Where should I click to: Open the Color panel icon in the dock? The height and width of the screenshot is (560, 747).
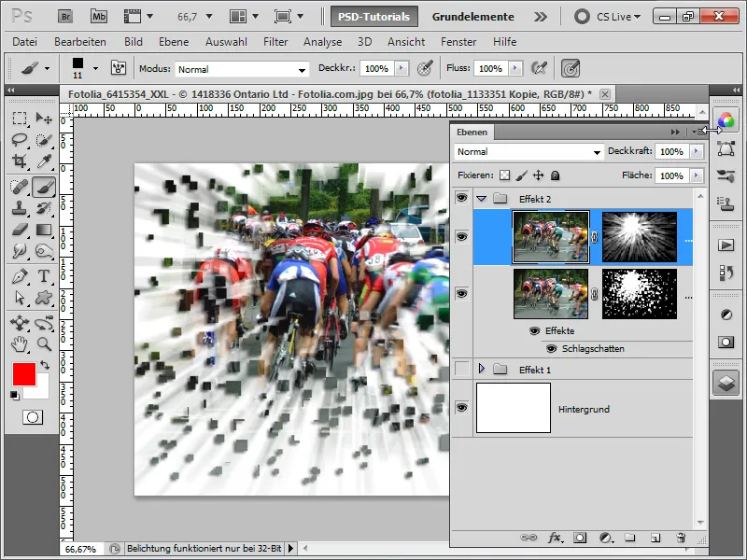point(726,120)
